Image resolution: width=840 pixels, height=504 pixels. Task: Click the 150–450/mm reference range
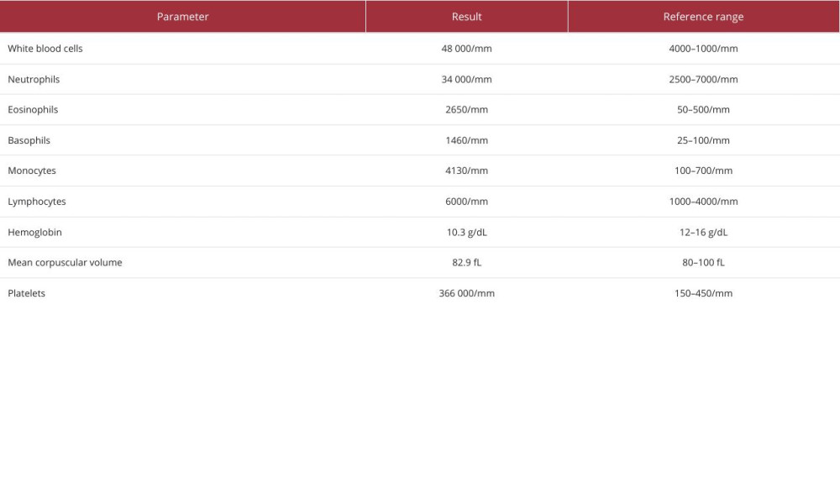pyautogui.click(x=703, y=293)
